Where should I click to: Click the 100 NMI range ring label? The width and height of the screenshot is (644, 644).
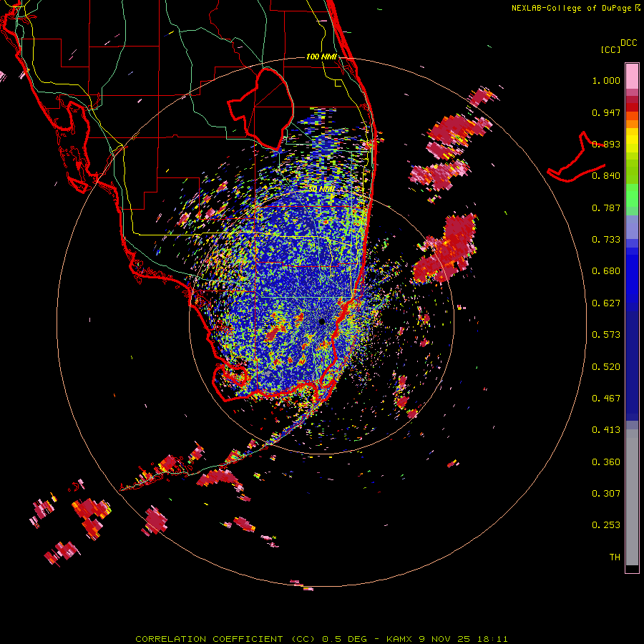click(321, 57)
